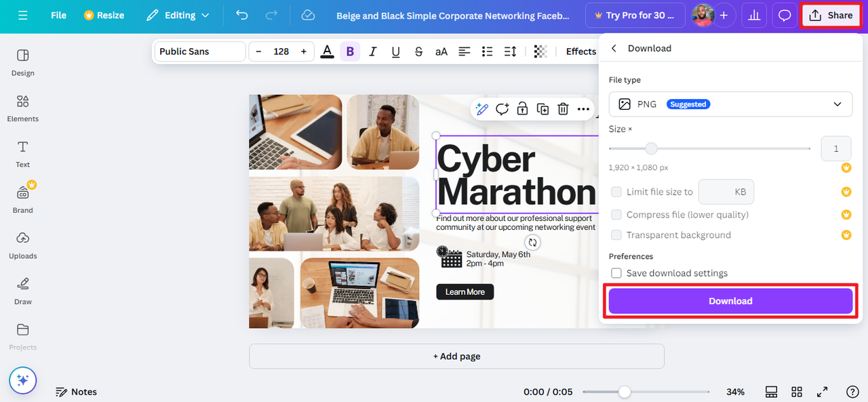This screenshot has height=402, width=868.
Task: Lock the selected text element
Action: (522, 109)
